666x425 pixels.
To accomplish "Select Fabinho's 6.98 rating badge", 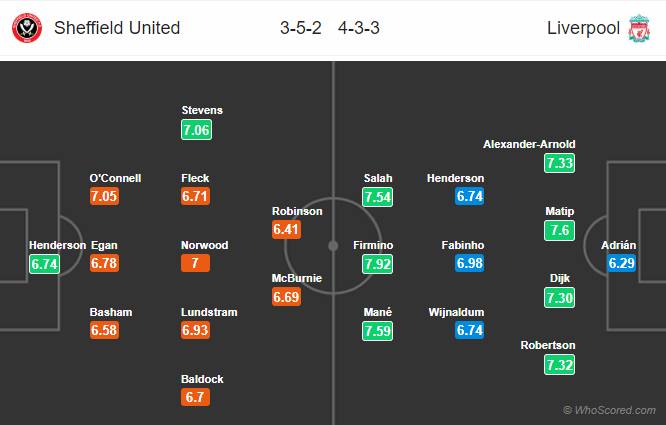I will coord(469,263).
